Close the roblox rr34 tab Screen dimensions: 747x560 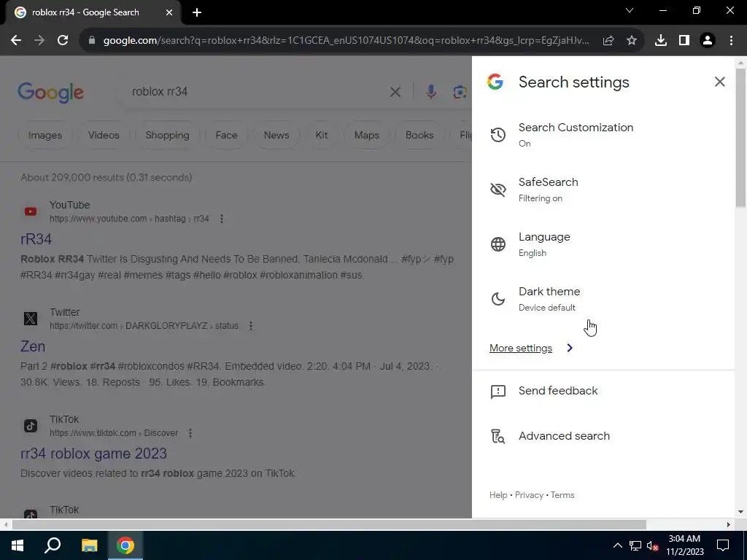(x=169, y=13)
